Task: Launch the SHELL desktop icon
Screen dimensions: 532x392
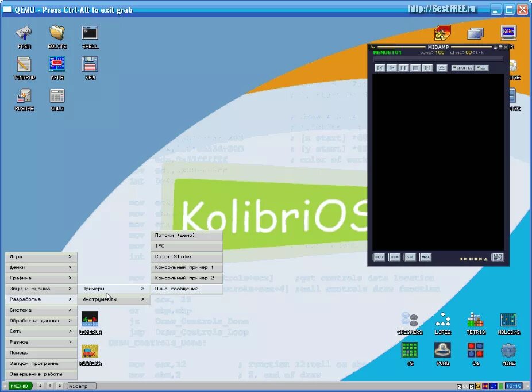Action: [x=90, y=37]
